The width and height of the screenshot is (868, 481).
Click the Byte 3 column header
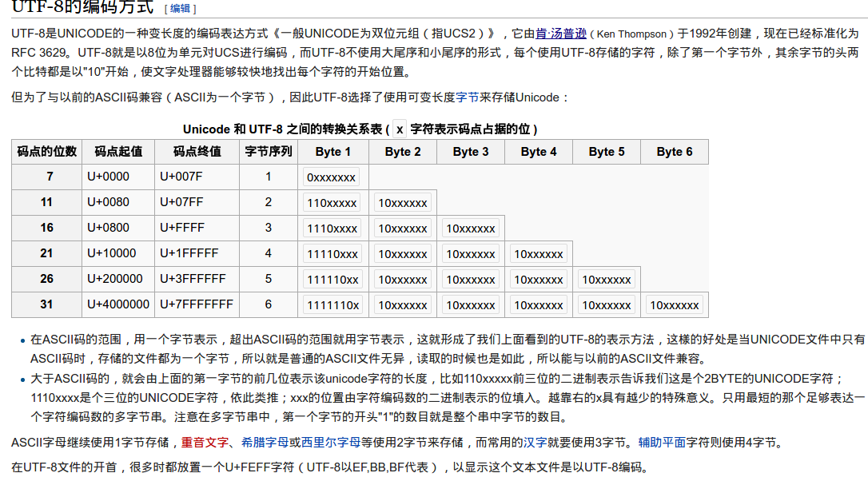tap(471, 152)
